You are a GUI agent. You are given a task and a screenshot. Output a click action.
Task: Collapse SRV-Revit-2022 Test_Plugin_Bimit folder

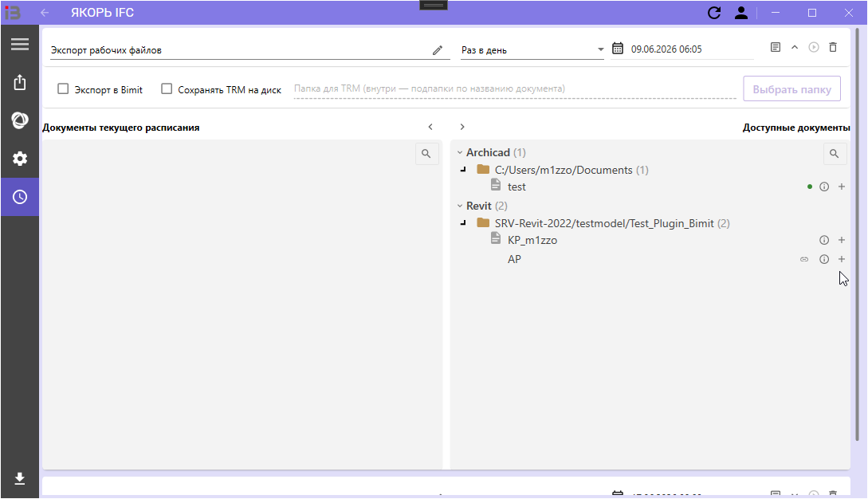click(463, 222)
